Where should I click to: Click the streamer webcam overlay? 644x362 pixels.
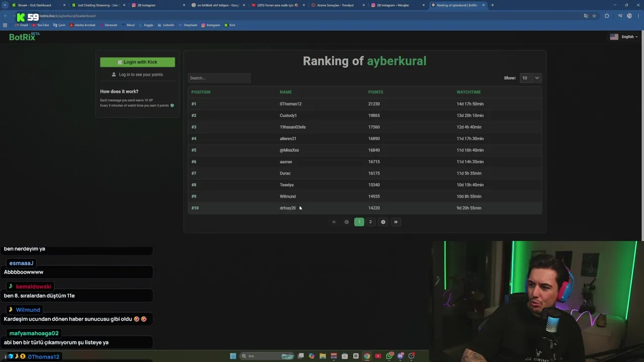[x=537, y=301]
